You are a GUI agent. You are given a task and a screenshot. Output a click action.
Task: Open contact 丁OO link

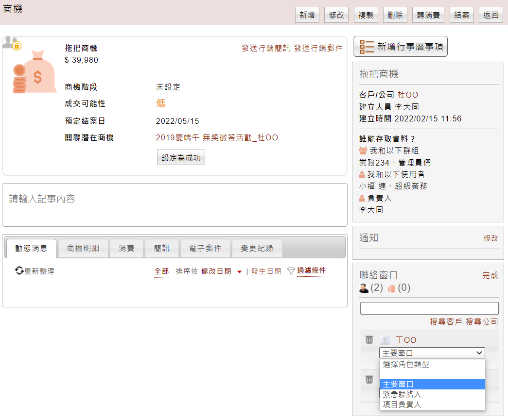406,340
